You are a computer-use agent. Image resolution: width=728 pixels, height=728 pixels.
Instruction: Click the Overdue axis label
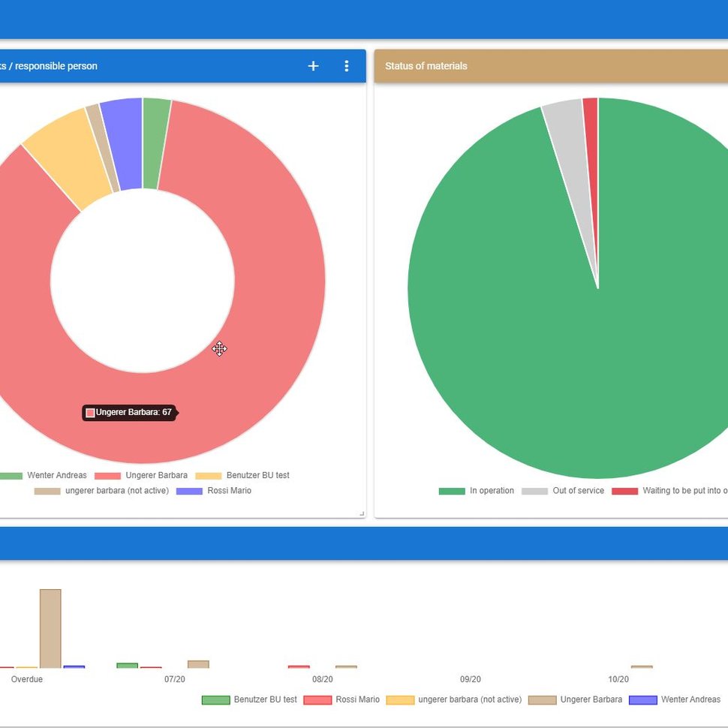27,679
